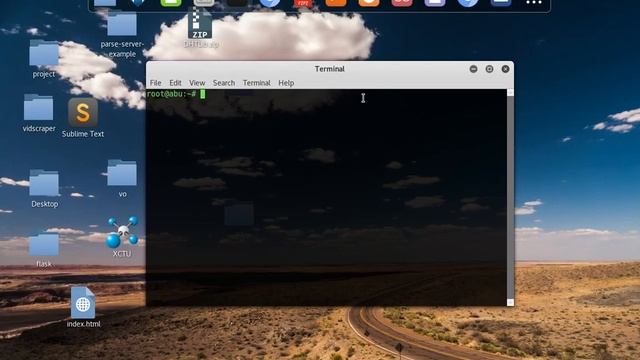The height and width of the screenshot is (360, 640).
Task: Open the Search menu in Terminal
Action: pos(224,83)
